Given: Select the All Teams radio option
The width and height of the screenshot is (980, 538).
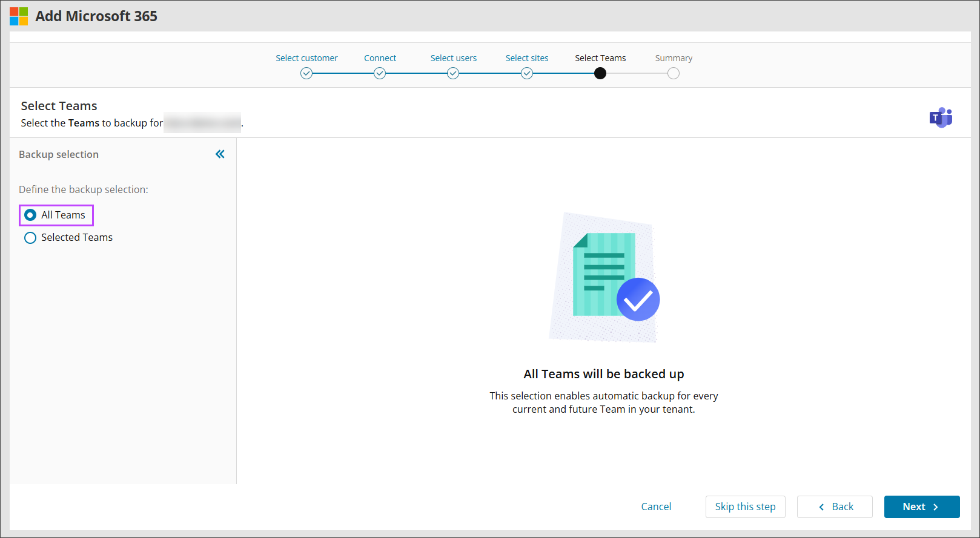Looking at the screenshot, I should tap(30, 215).
